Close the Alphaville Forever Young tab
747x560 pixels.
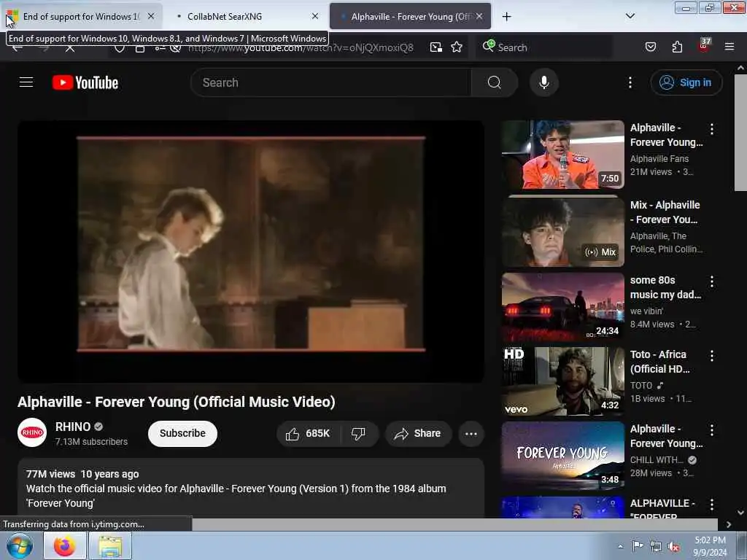(x=479, y=16)
